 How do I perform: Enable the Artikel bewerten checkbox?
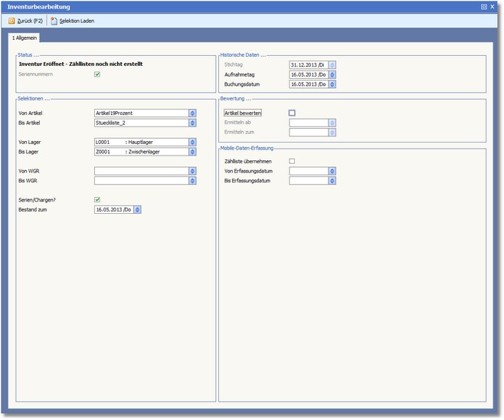[292, 113]
